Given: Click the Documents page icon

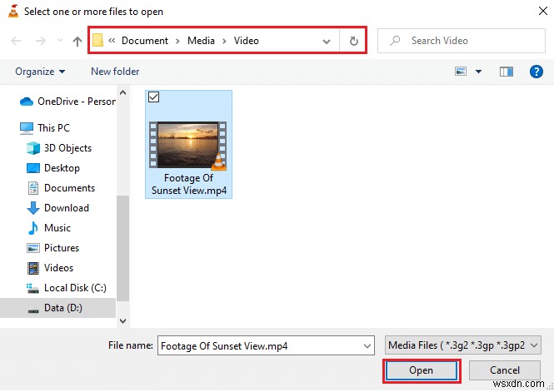Looking at the screenshot, I should pos(33,188).
